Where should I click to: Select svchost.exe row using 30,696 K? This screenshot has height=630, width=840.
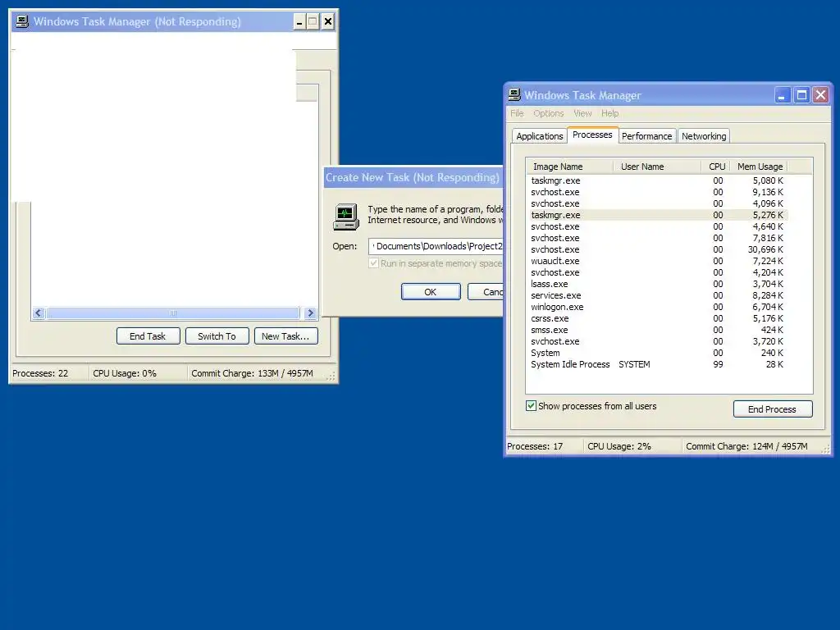pyautogui.click(x=657, y=249)
